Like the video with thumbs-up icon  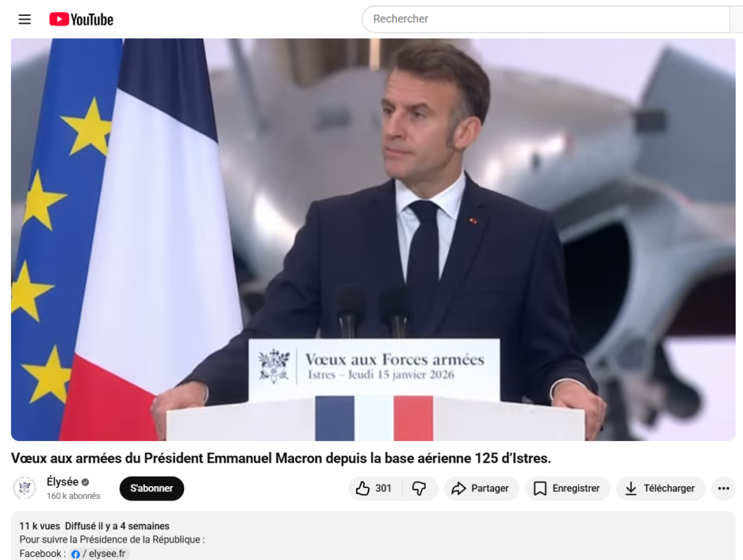pos(363,488)
